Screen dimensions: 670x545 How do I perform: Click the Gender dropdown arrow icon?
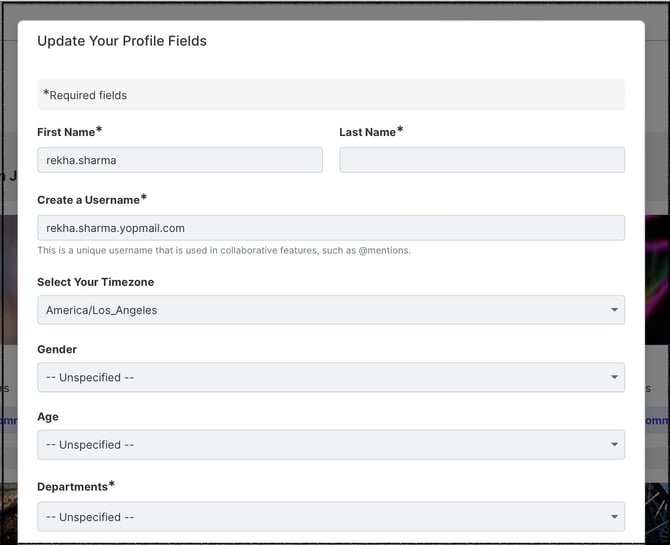click(614, 377)
